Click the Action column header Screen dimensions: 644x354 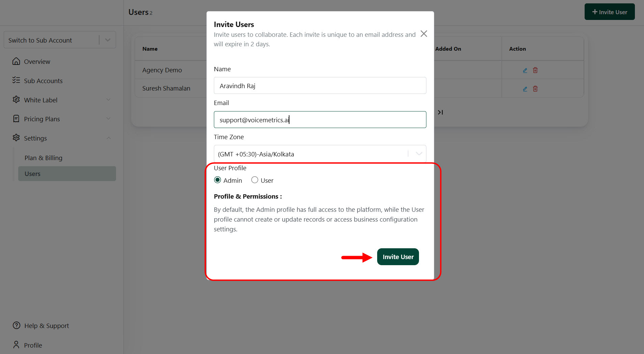coord(517,49)
